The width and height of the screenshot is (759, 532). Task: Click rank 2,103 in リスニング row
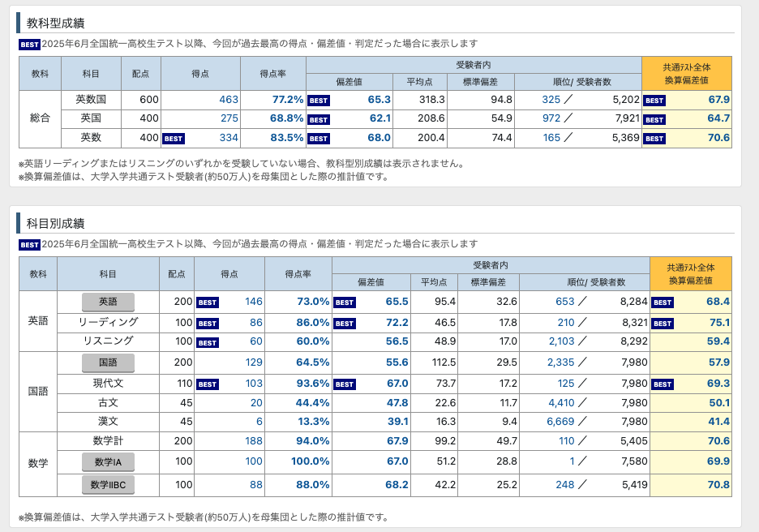pyautogui.click(x=561, y=341)
